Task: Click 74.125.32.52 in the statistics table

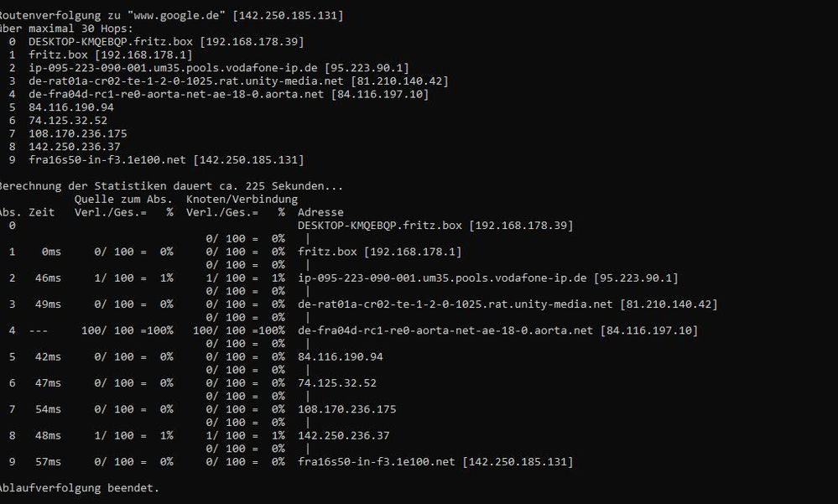Action: tap(336, 383)
